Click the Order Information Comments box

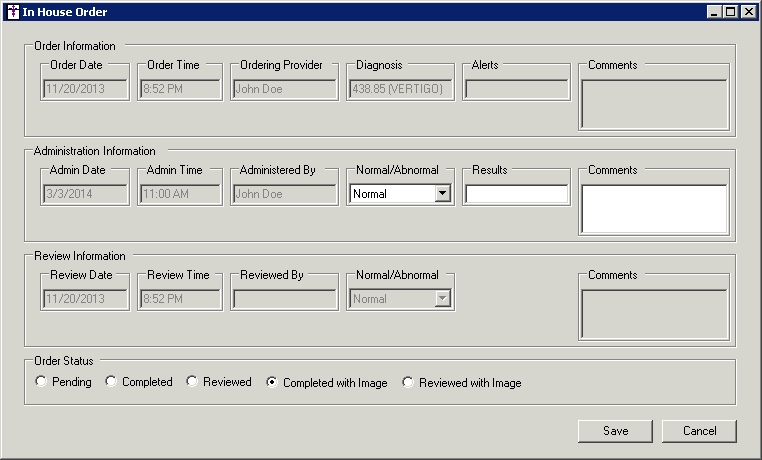point(654,103)
